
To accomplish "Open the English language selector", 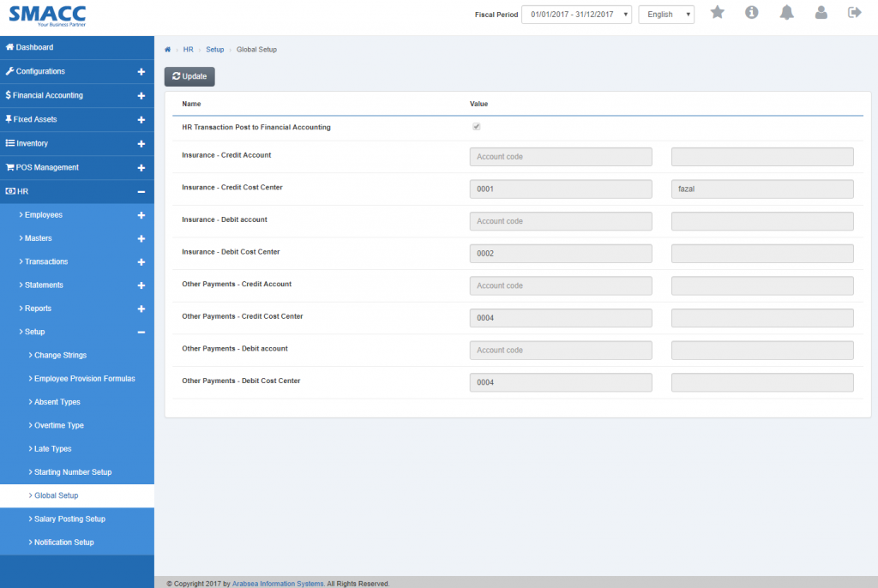I will [665, 14].
